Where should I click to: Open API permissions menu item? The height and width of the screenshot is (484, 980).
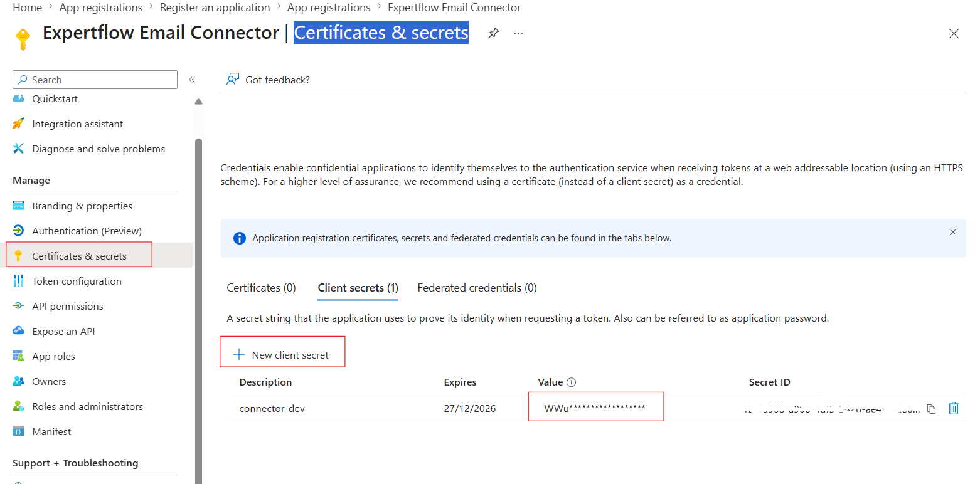tap(68, 306)
